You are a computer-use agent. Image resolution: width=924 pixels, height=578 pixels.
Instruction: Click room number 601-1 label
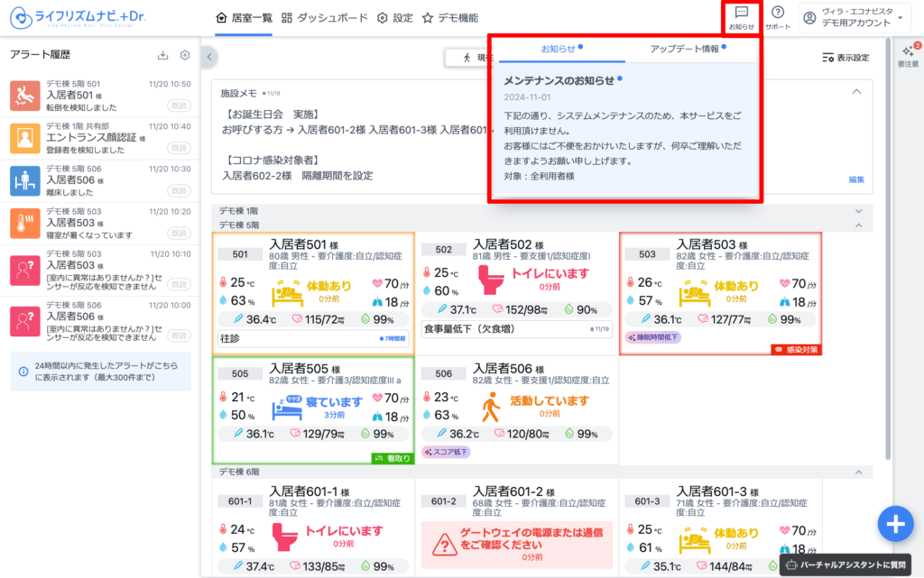[x=240, y=500]
